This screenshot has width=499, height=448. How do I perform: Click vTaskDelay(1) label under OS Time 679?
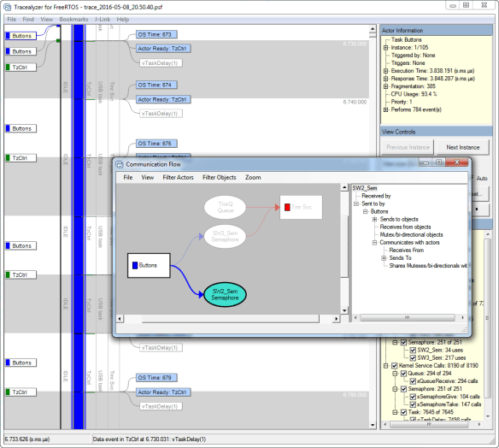[x=161, y=406]
